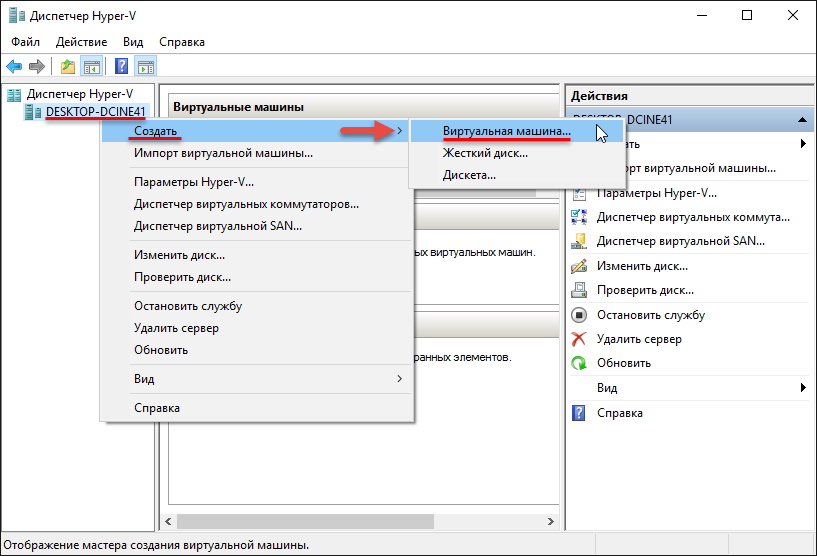Click the DESKTOP-DCINE41 server icon in tree
Screen dimensions: 817x556
tap(33, 112)
